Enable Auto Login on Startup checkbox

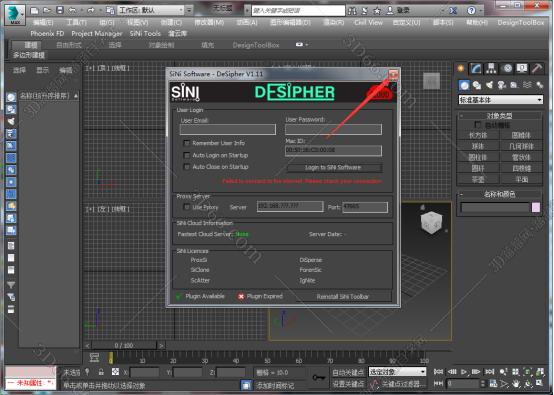187,155
